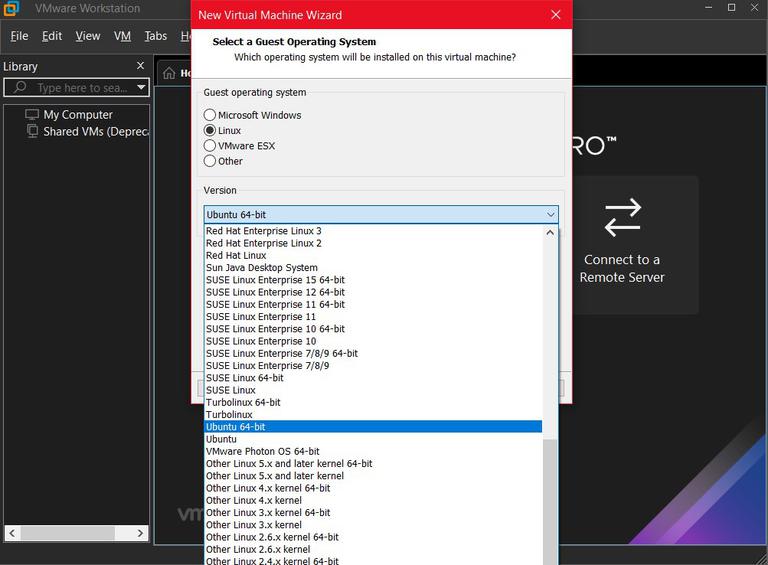Collapse the Version combo box arrow
Screen dimensions: 768x565
[x=551, y=214]
